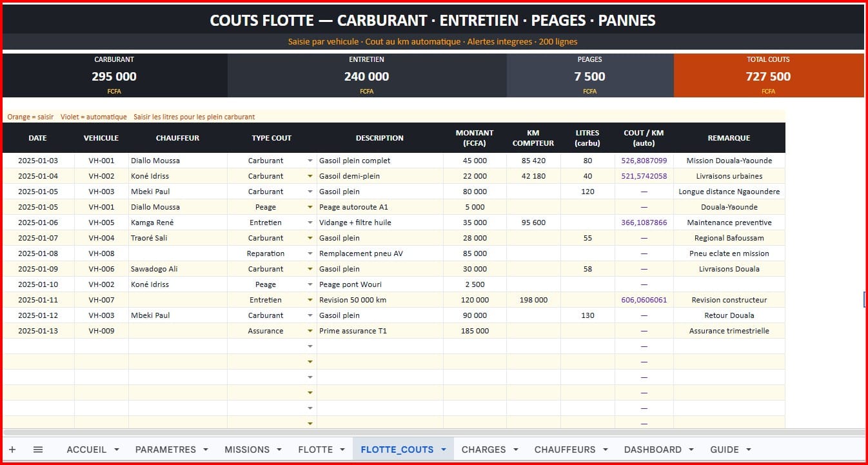Viewport: 868px width, 465px height.
Task: Select the TOTAL COUTS 727 500 card
Action: 769,75
